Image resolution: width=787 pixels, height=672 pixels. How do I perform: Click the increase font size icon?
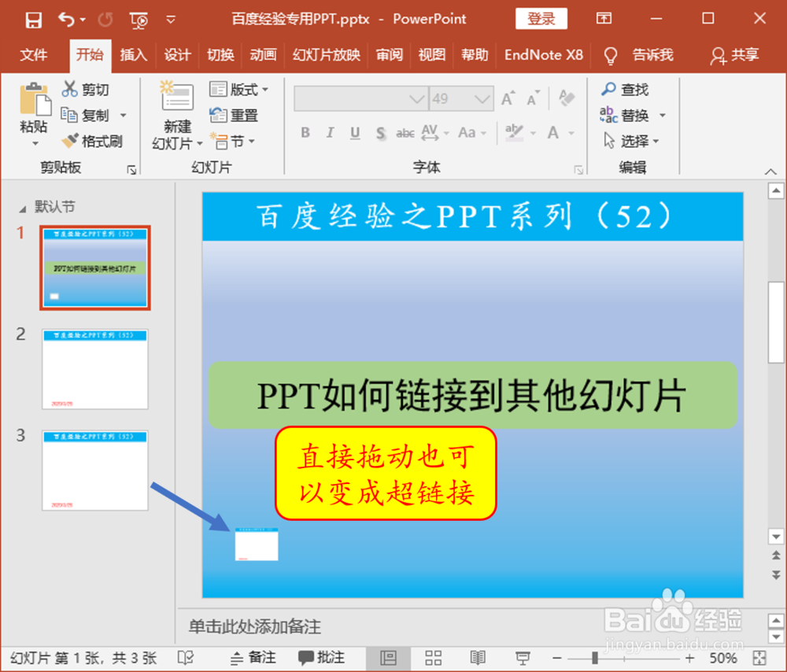pyautogui.click(x=508, y=98)
